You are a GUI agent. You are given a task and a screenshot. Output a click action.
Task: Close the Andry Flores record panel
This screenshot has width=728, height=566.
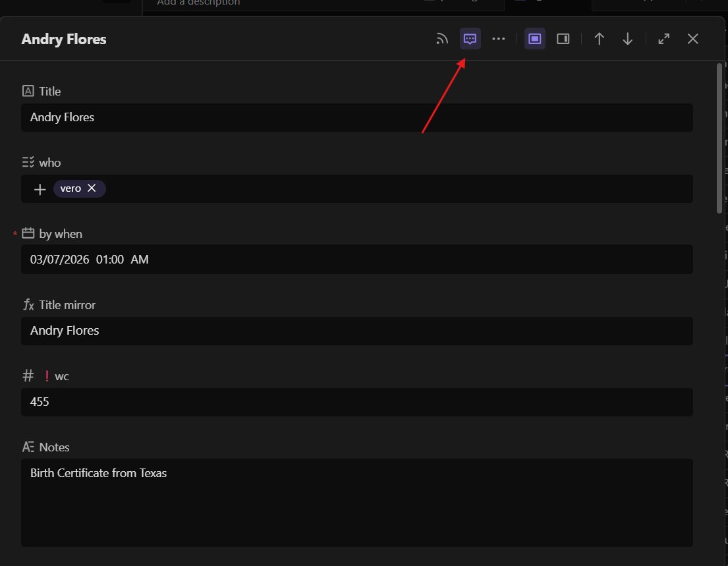click(692, 39)
